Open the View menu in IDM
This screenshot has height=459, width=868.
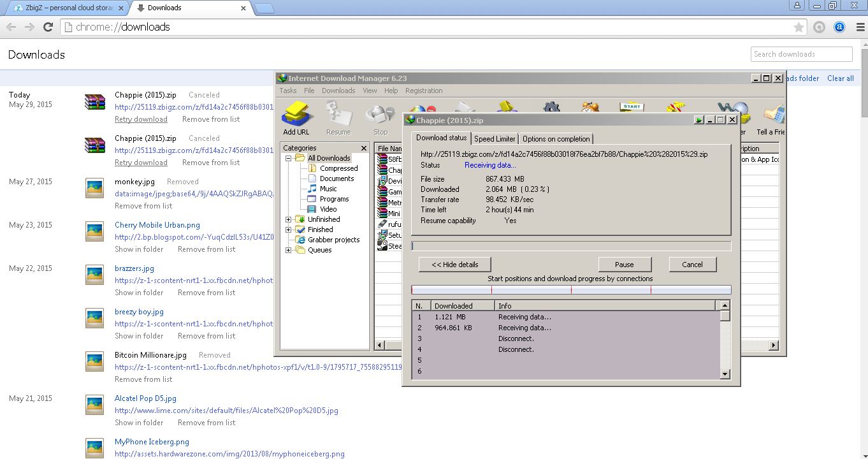click(370, 91)
